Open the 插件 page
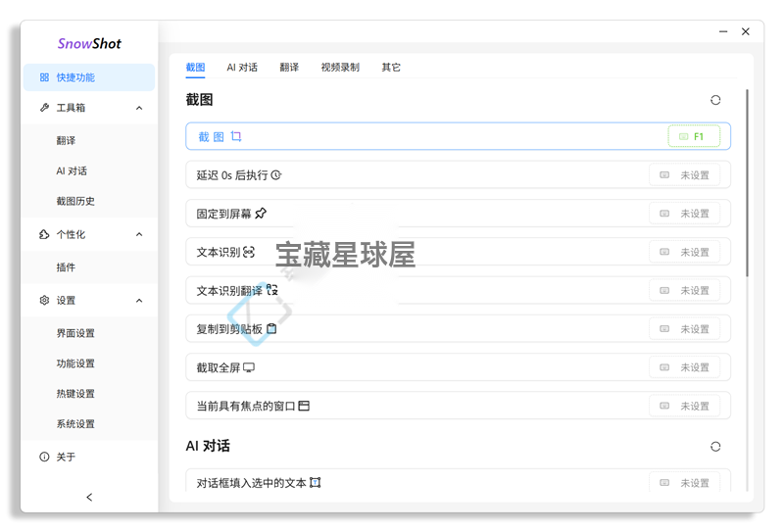784x532 pixels. [x=66, y=267]
